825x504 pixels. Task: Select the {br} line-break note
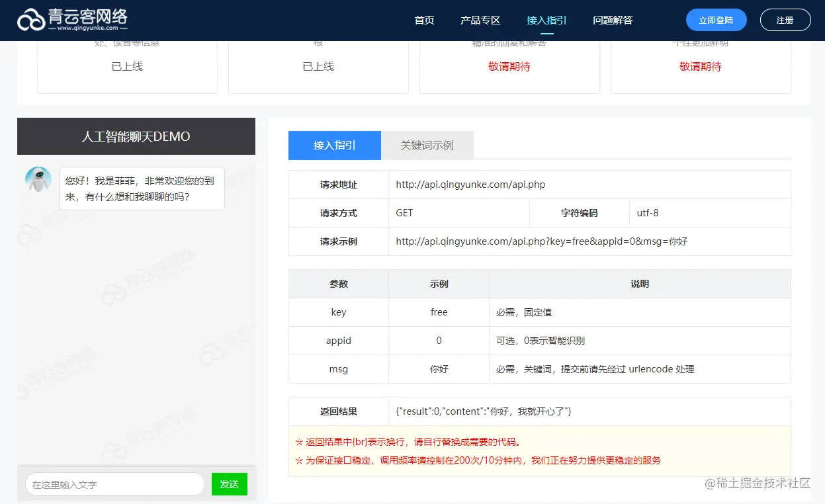click(x=408, y=442)
